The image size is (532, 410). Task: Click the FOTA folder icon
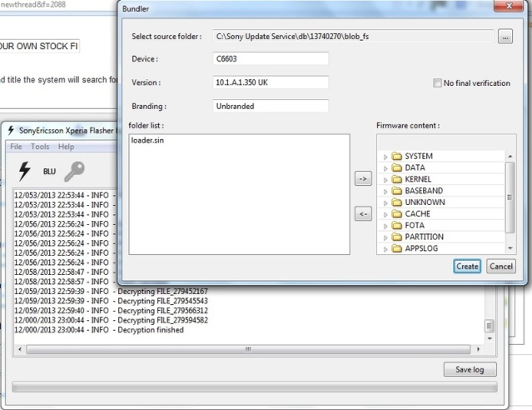(396, 226)
